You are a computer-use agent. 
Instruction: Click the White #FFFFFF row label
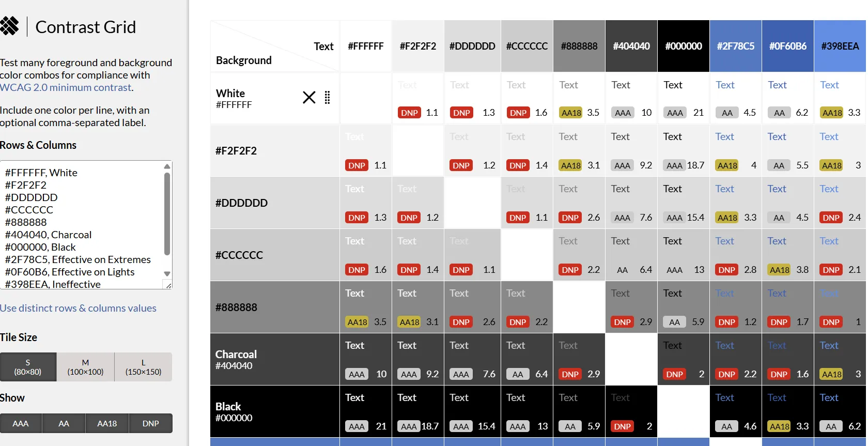coord(234,98)
